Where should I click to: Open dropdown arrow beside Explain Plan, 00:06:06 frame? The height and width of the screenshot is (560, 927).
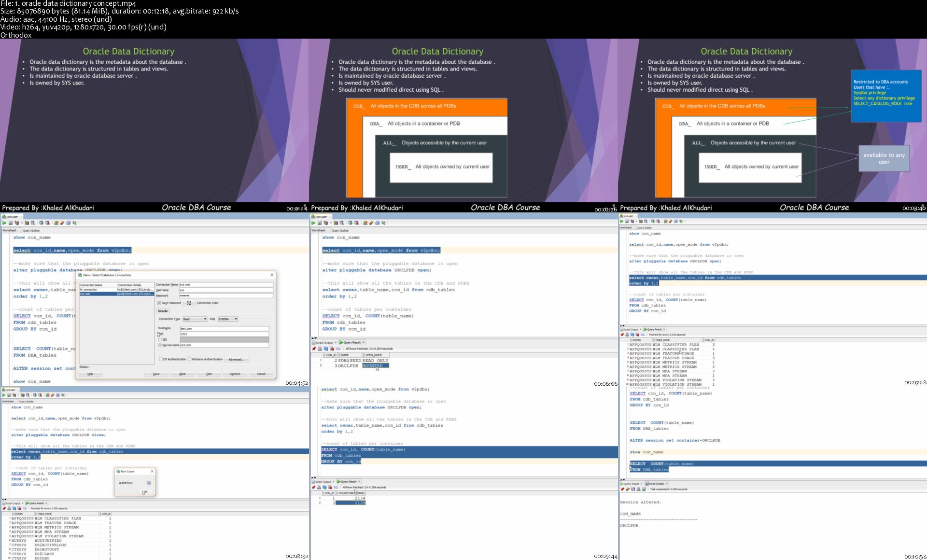click(x=331, y=223)
